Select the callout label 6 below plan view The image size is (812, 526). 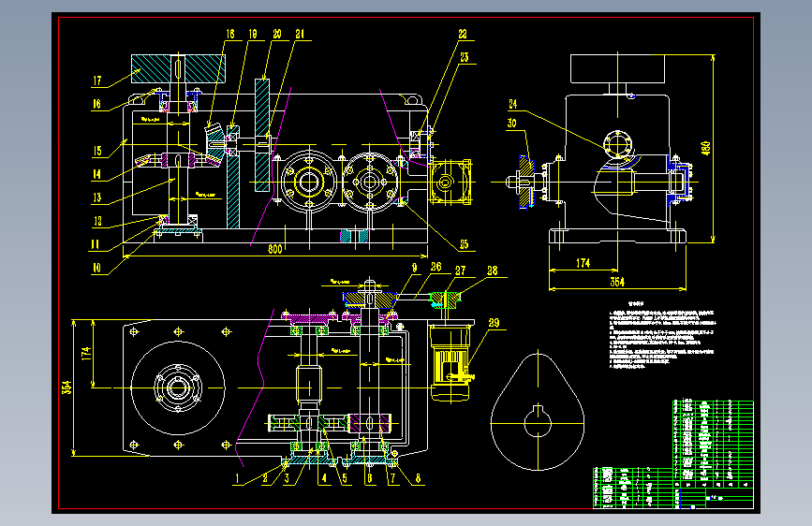tap(369, 479)
